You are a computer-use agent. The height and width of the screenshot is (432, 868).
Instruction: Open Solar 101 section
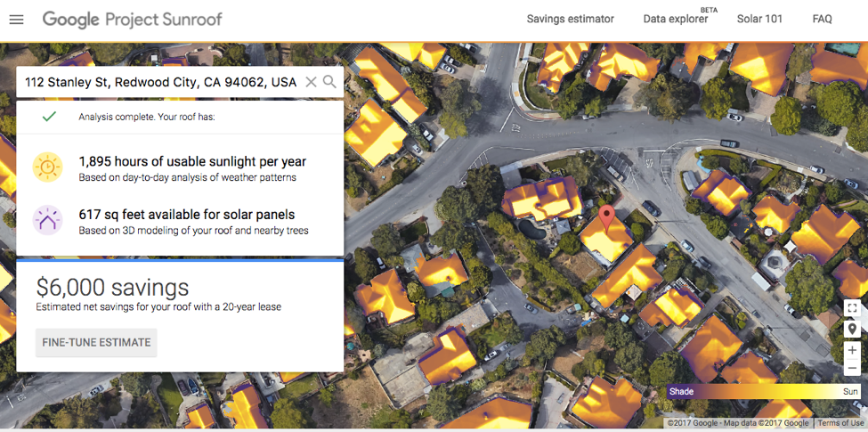(x=759, y=19)
